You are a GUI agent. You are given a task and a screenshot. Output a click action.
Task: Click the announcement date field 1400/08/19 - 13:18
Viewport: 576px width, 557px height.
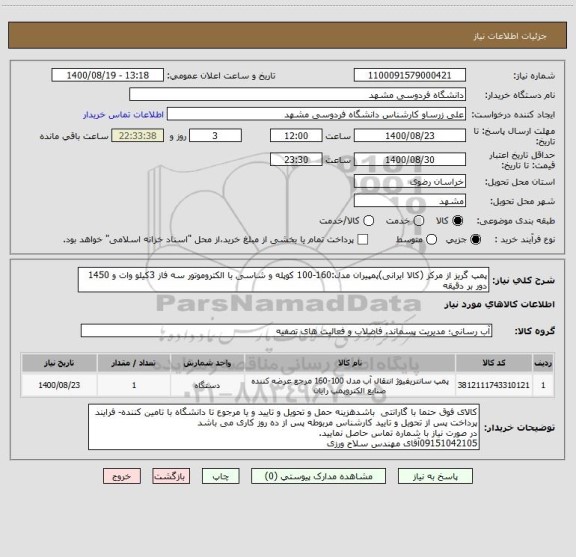[108, 75]
